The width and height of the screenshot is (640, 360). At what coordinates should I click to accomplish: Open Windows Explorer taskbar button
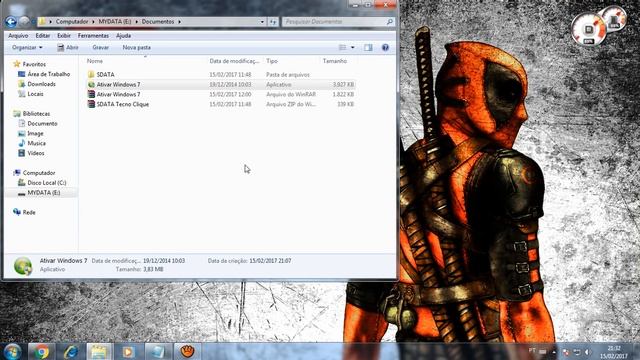pos(99,351)
